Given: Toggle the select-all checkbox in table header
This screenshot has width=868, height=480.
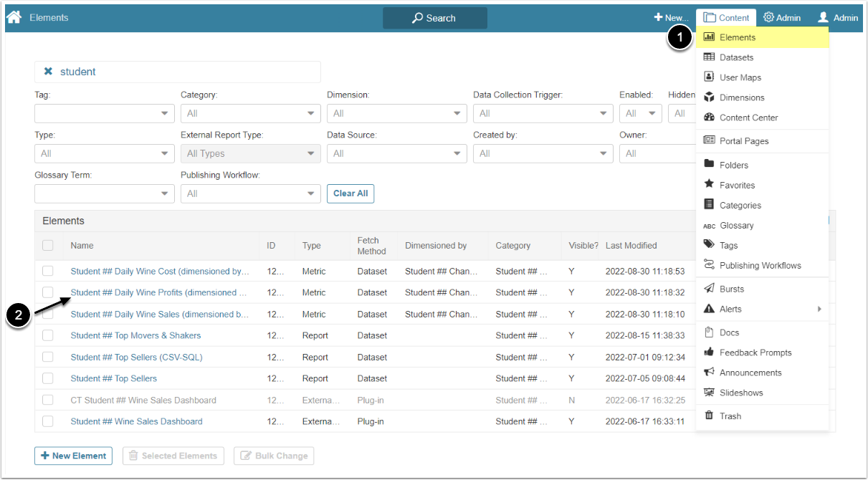Looking at the screenshot, I should [48, 245].
